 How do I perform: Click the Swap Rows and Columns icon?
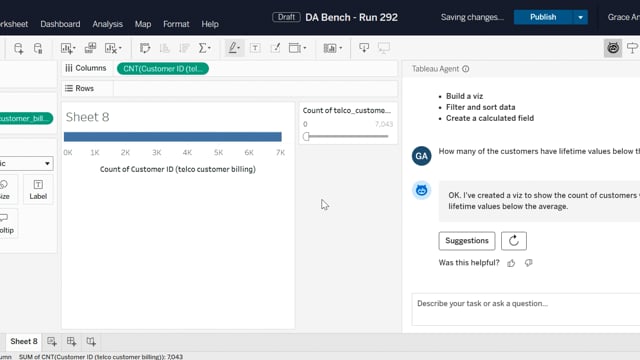tap(145, 48)
